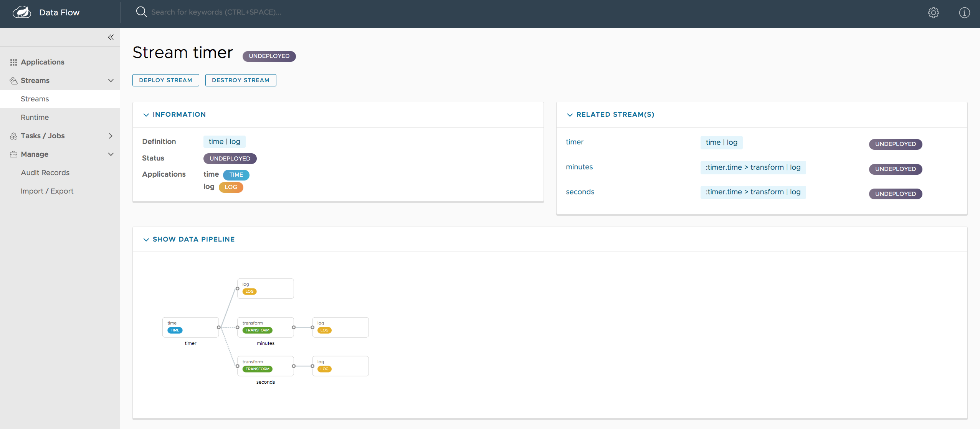The width and height of the screenshot is (980, 429).
Task: Click the TRANSFORM badge on seconds pipeline
Action: (x=257, y=368)
